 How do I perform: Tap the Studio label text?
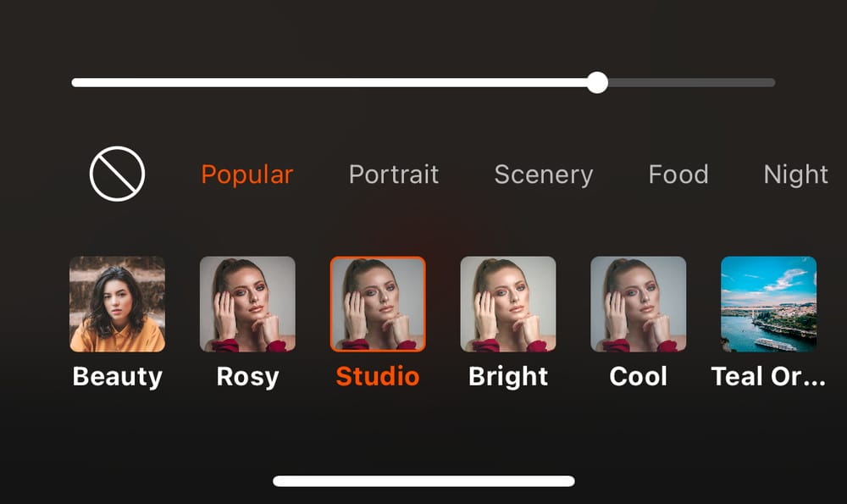(378, 376)
